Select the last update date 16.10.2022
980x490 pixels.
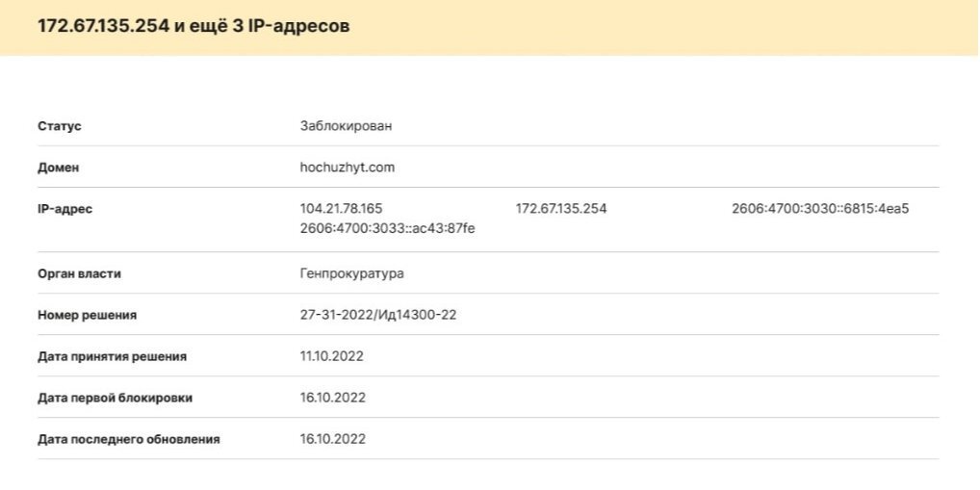332,439
